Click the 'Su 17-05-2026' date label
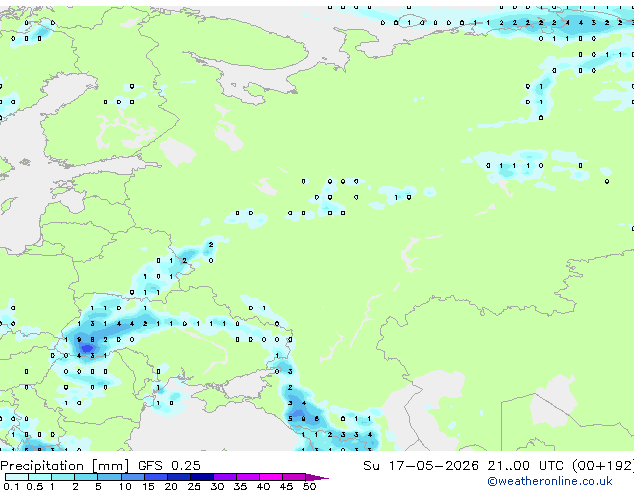634x490 pixels. pos(421,466)
